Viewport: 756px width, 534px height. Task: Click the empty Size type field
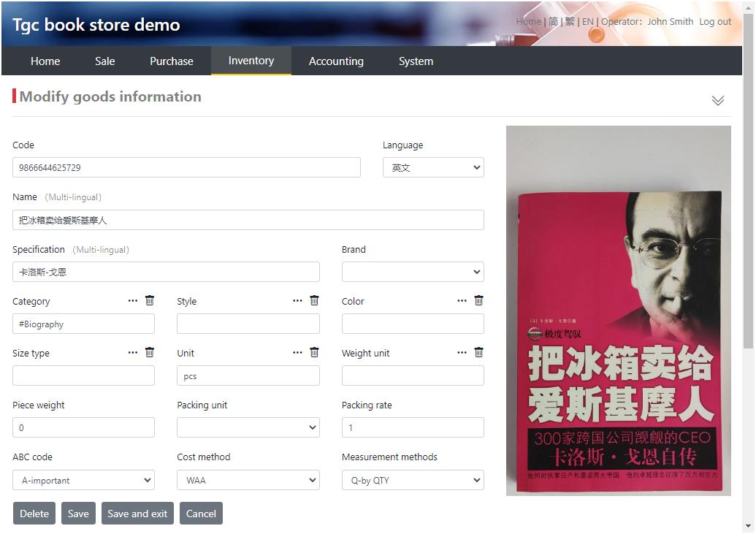click(x=83, y=375)
